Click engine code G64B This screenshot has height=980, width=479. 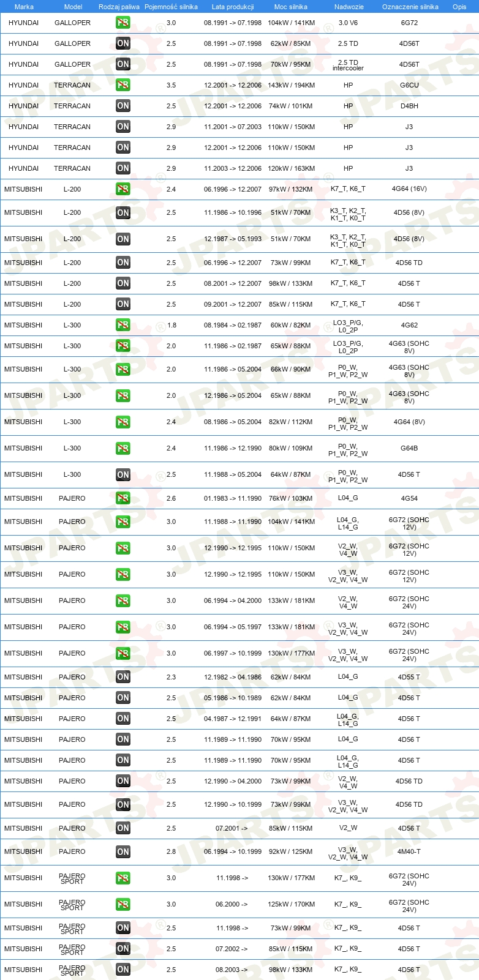(409, 449)
